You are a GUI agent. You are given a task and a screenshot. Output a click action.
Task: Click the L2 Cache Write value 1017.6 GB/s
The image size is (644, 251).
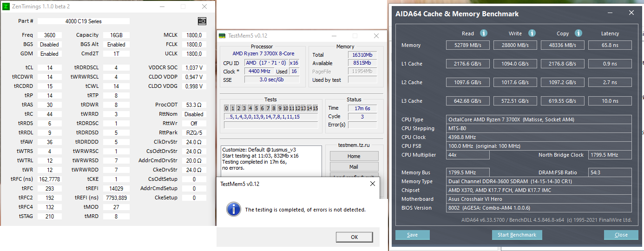pyautogui.click(x=515, y=82)
